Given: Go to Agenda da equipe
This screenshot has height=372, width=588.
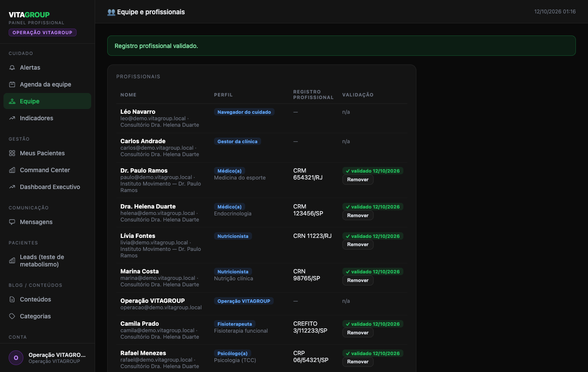Looking at the screenshot, I should [x=47, y=84].
